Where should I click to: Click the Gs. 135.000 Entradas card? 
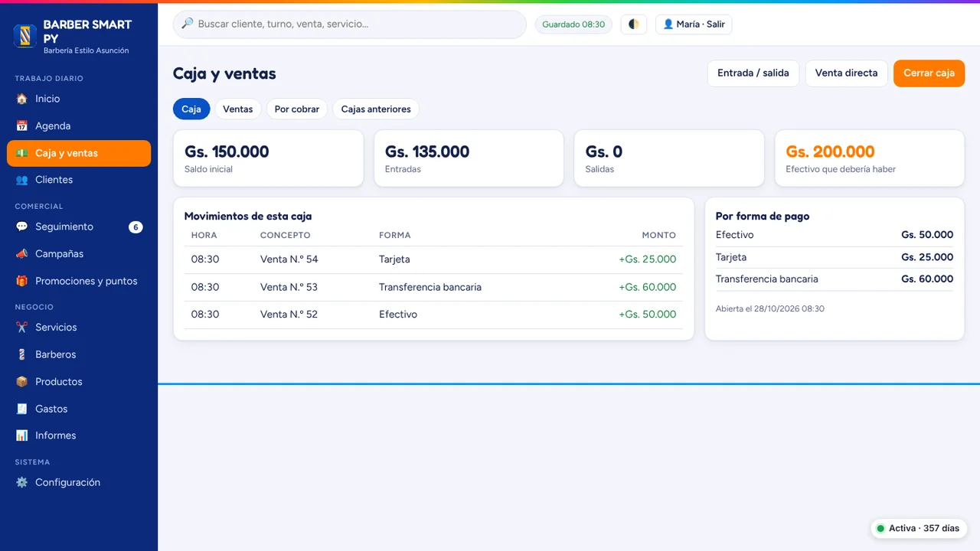point(469,158)
